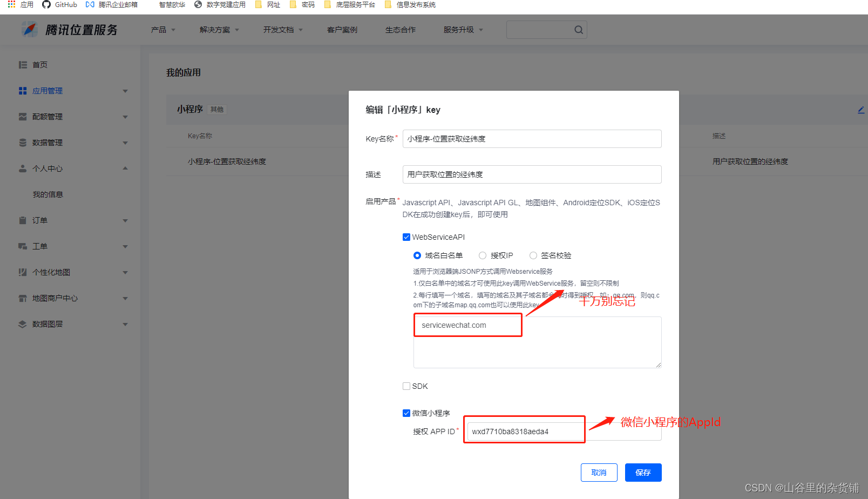The height and width of the screenshot is (499, 868).
Task: Open the 开发文档 top menu
Action: tap(283, 30)
